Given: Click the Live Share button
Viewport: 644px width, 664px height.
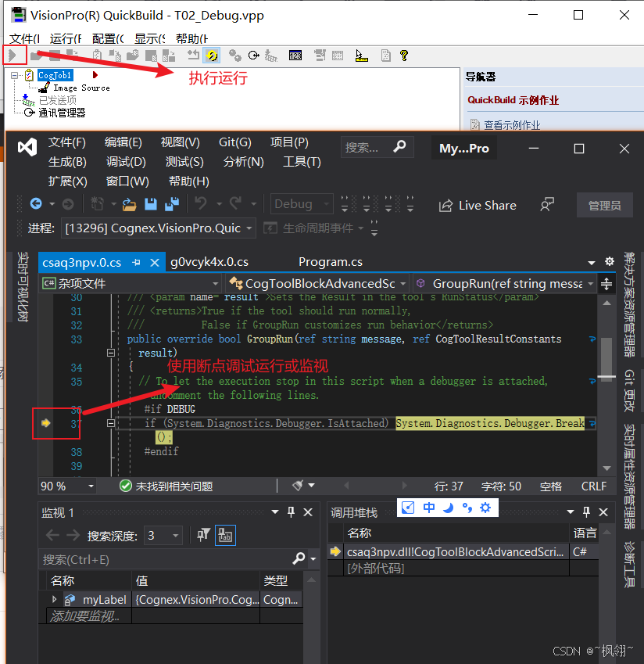Looking at the screenshot, I should (478, 206).
